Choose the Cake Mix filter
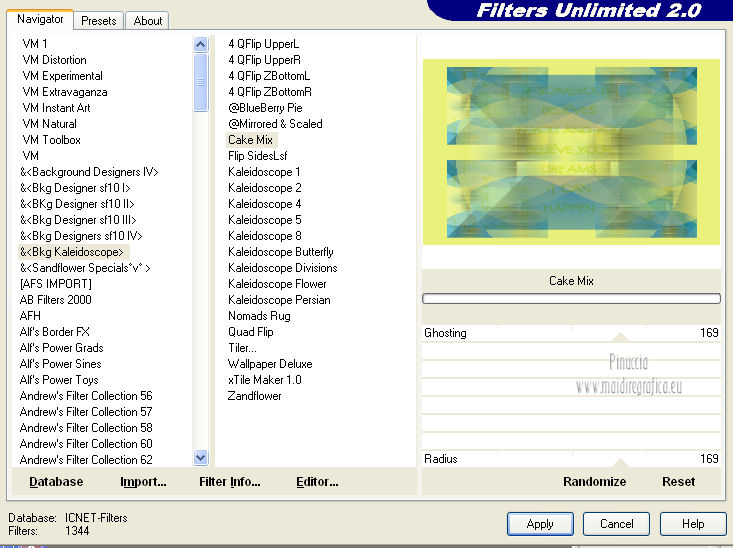Viewport: 733px width, 548px height. tap(251, 140)
